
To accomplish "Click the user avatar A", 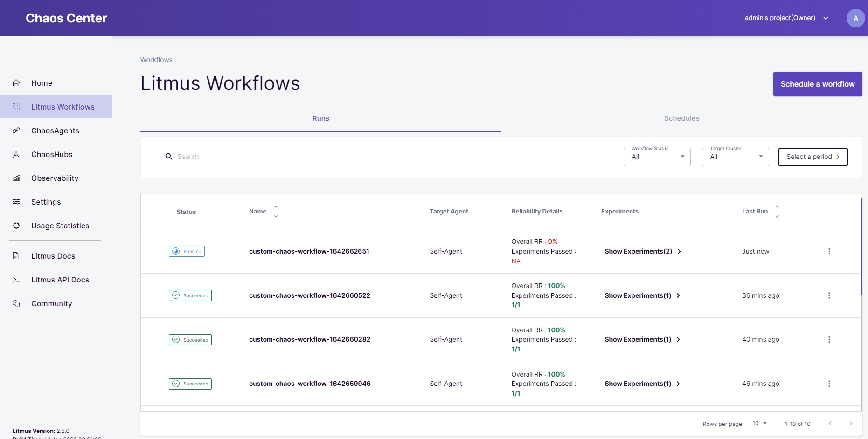I will tap(855, 19).
